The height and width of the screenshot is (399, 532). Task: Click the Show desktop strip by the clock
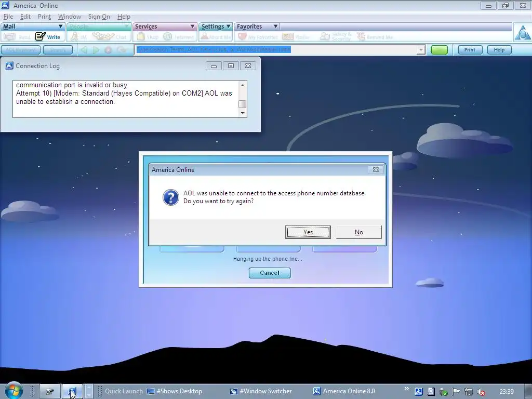[x=528, y=391]
